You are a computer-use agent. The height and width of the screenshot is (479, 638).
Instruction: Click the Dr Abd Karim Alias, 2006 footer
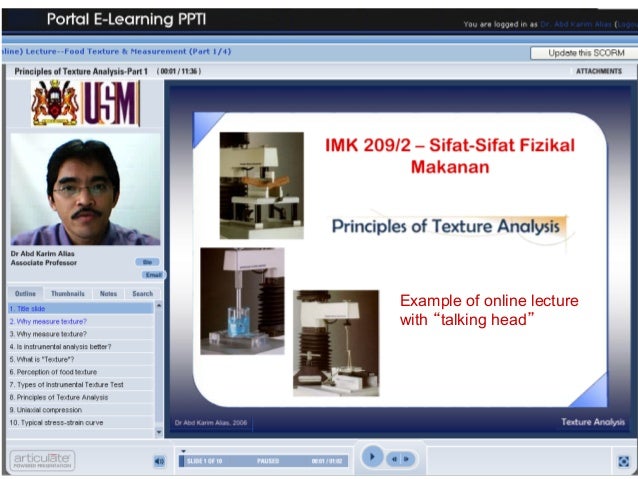tap(211, 422)
